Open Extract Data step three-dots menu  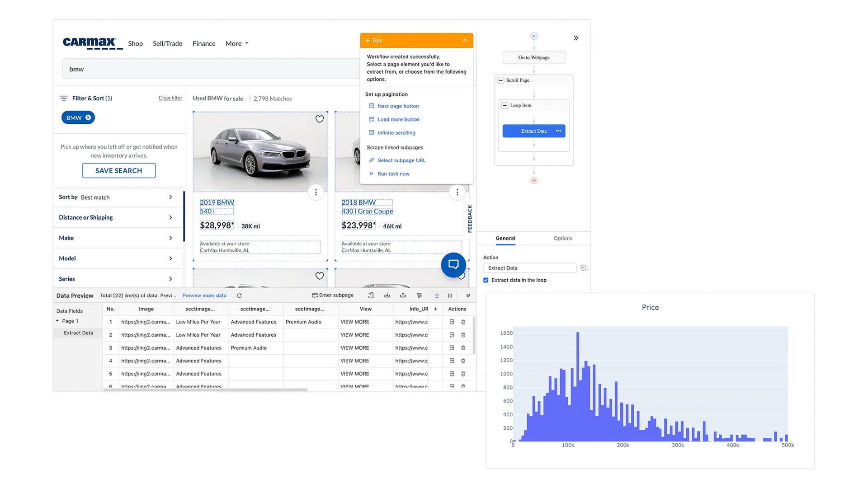click(559, 131)
